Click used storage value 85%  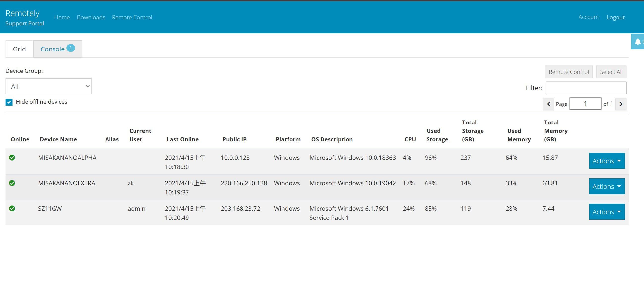(431, 208)
